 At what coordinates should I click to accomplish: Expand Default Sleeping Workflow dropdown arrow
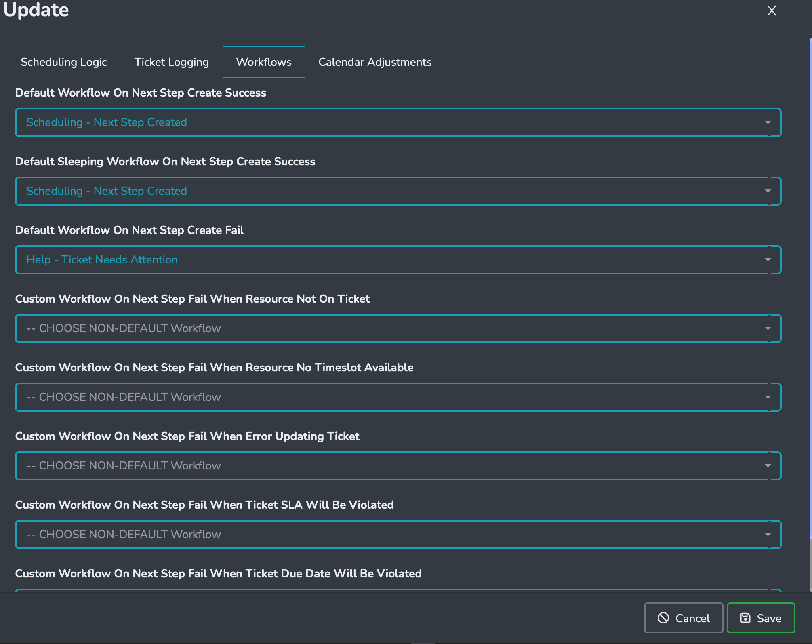click(x=768, y=191)
